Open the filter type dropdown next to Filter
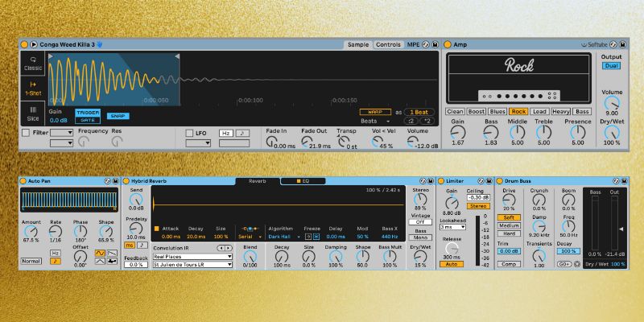Screen dimensions: 644x322 point(62,133)
